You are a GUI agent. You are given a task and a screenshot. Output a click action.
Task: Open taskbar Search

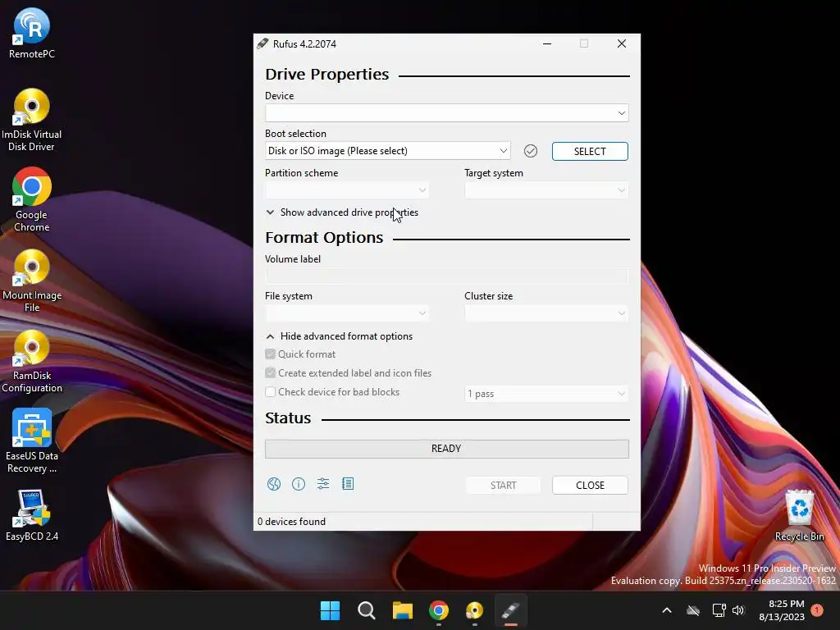point(367,610)
